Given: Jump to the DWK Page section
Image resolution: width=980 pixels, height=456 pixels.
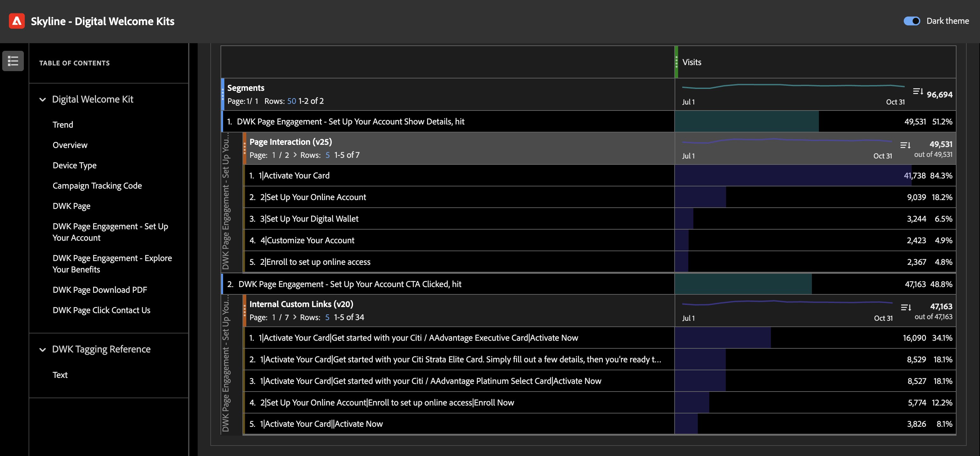Looking at the screenshot, I should click(71, 206).
